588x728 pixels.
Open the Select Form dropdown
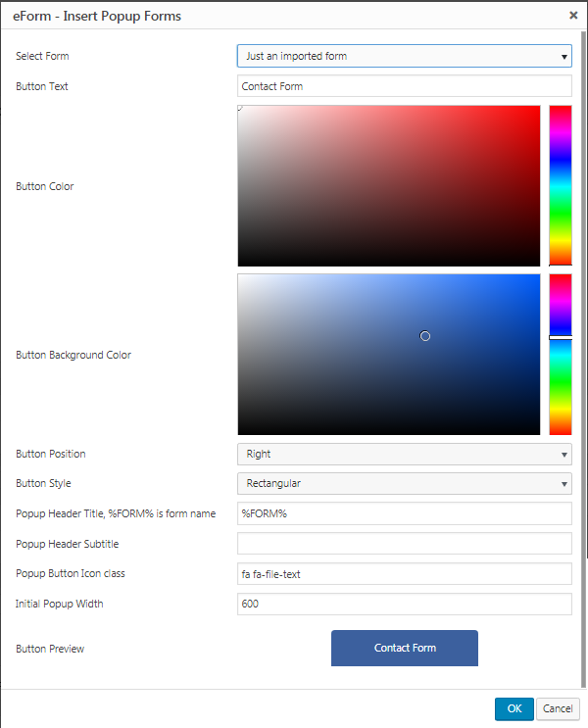[404, 56]
